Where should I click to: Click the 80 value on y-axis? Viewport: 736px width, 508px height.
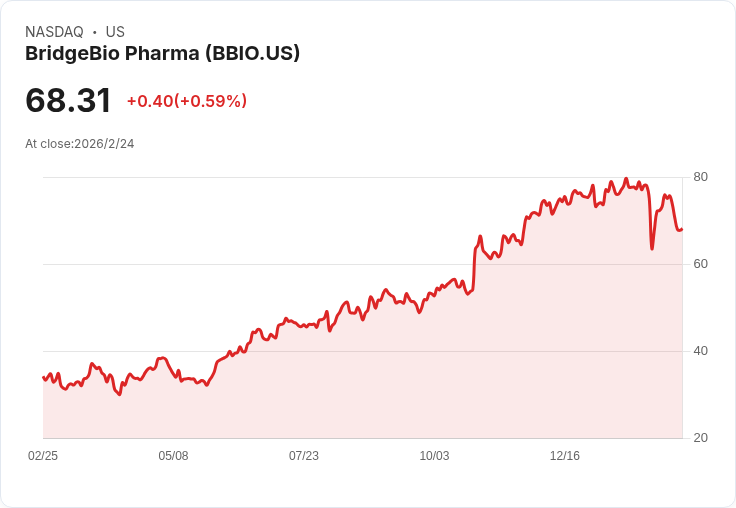click(x=700, y=177)
